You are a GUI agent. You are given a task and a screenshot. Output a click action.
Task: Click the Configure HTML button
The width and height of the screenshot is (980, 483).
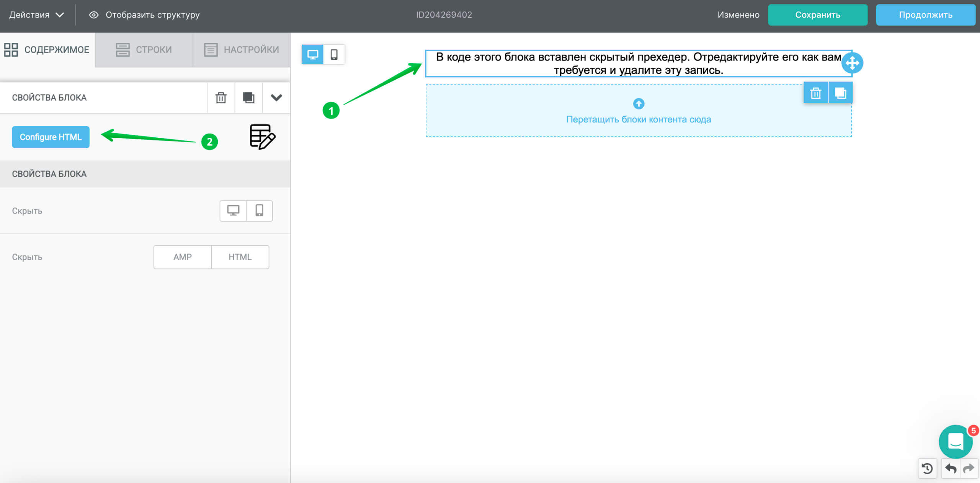tap(51, 137)
